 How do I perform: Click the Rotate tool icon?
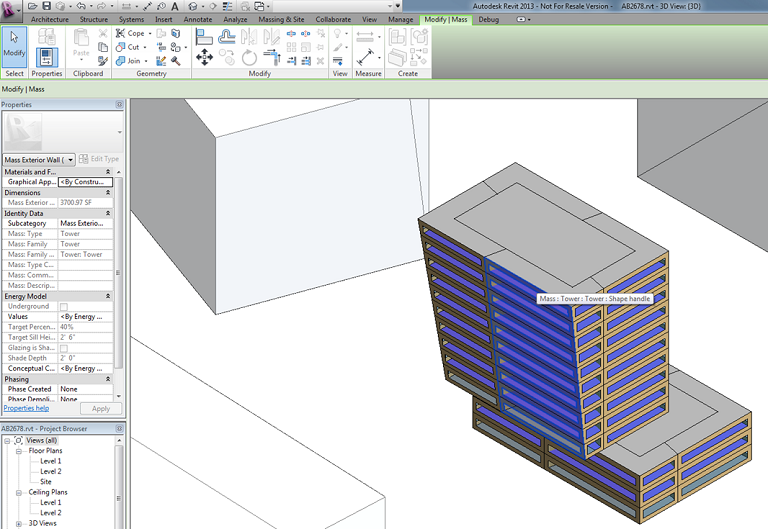pos(249,59)
